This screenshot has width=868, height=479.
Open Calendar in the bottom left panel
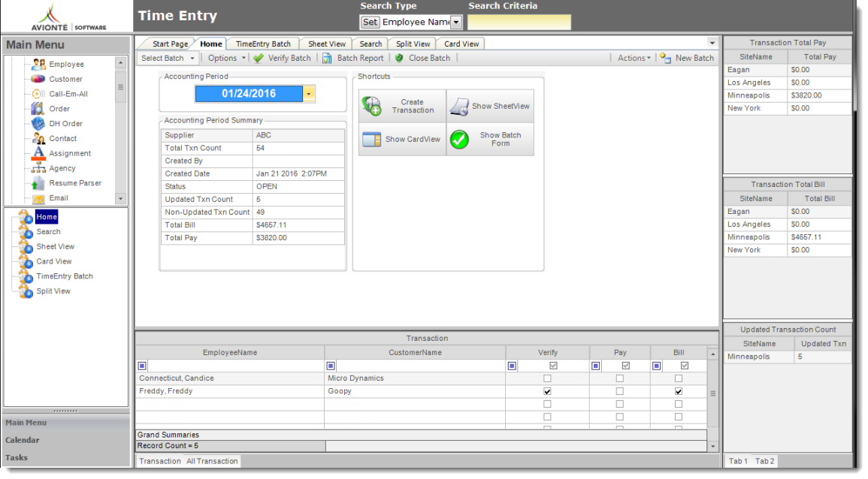[23, 440]
